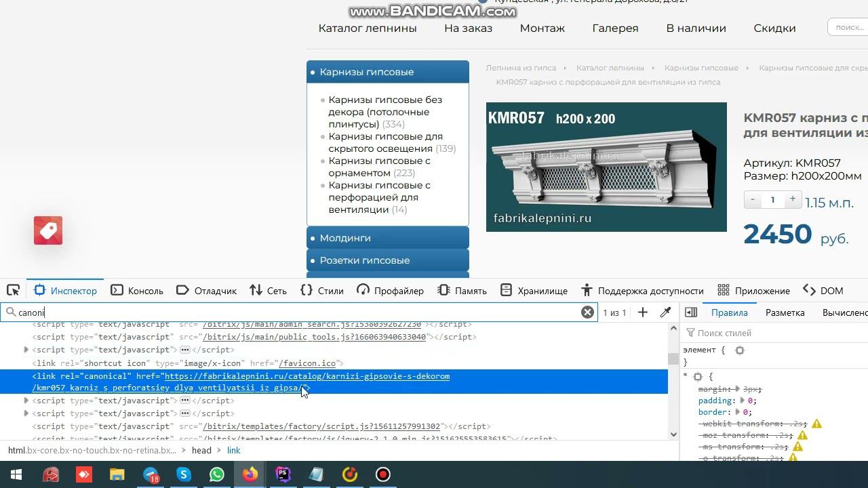Screen dimensions: 868x488
Task: Switch to the Сеть network tab
Action: [268, 290]
